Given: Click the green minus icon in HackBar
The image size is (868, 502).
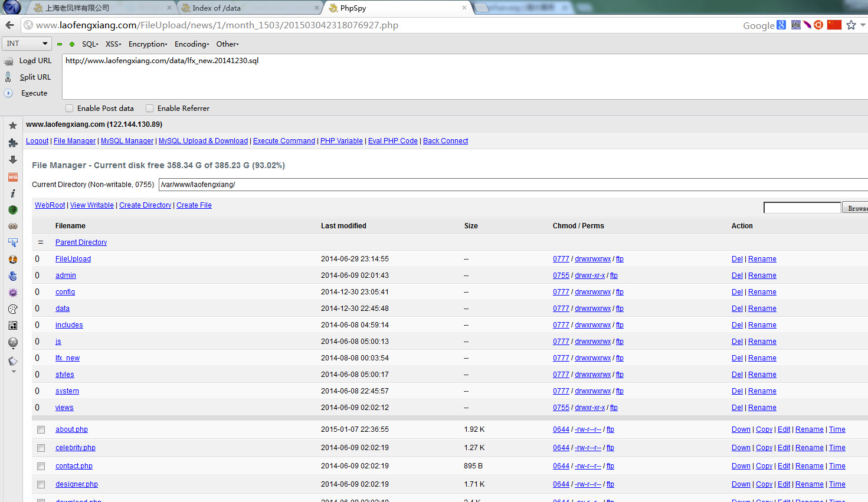Looking at the screenshot, I should (60, 44).
